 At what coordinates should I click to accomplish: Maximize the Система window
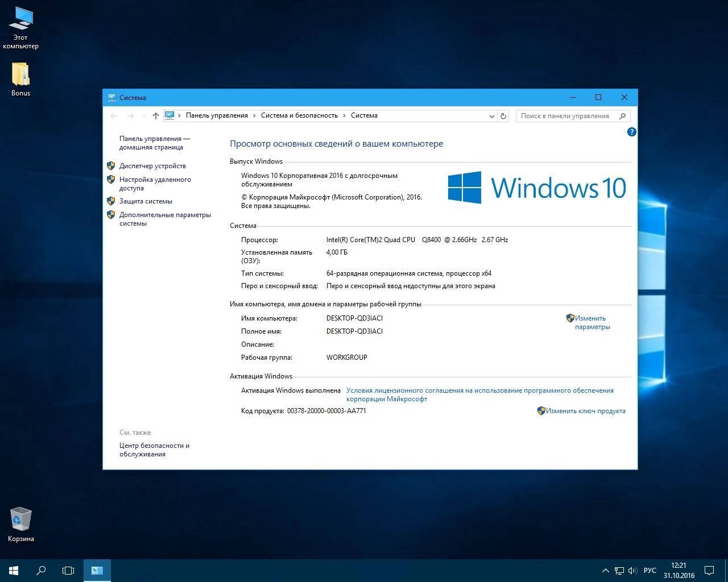[x=598, y=97]
